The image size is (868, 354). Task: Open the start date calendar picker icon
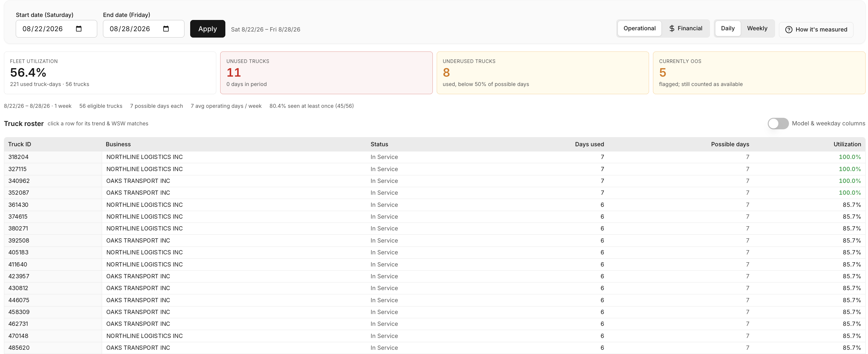pos(79,29)
